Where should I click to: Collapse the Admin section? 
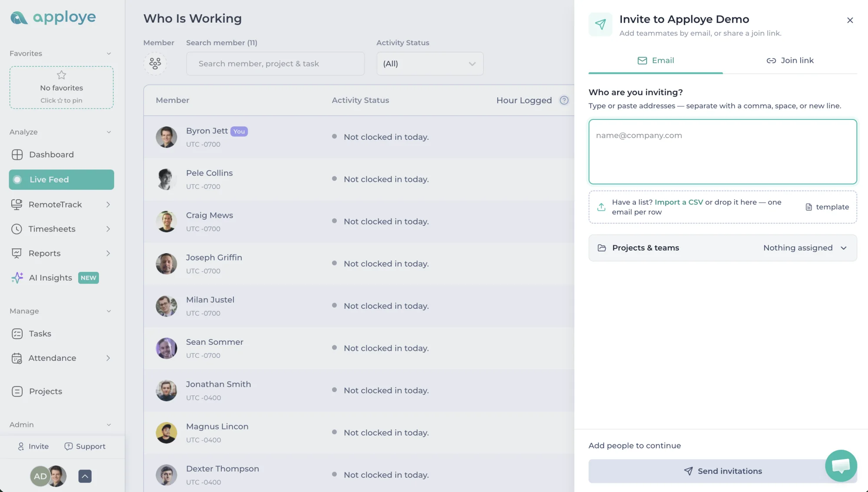click(x=109, y=425)
